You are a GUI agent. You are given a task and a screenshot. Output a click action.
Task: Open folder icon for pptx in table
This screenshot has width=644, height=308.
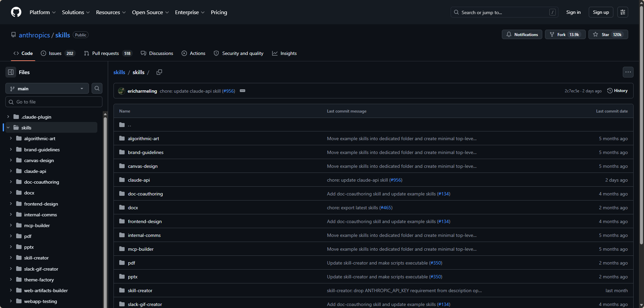pos(122,277)
